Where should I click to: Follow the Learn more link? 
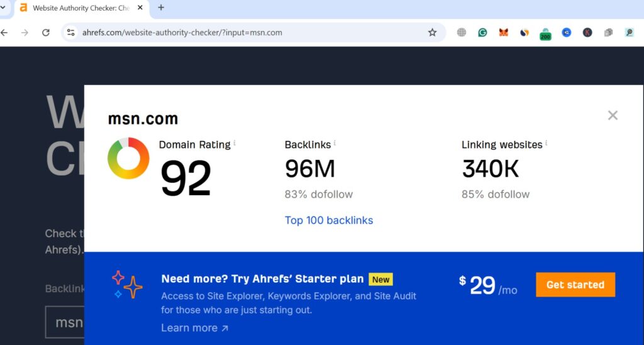(195, 328)
